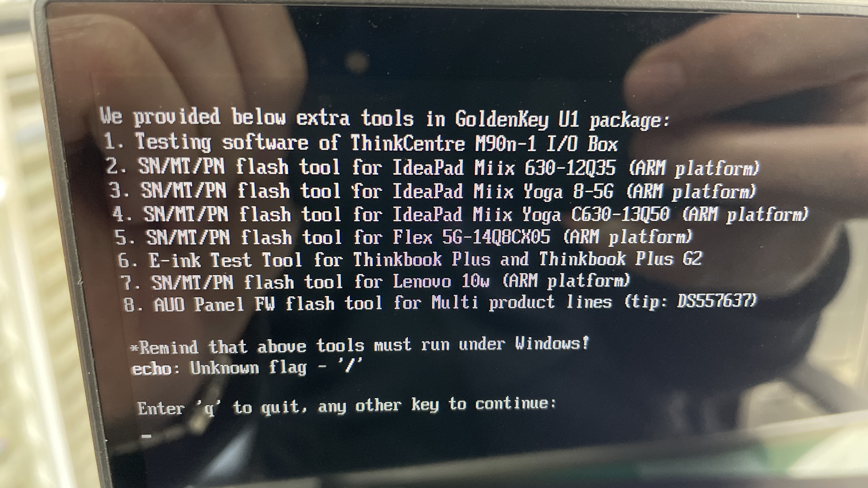Select item 2 IdeaPad Miix 630-12Q35 tool
The width and height of the screenshot is (868, 488).
tap(432, 167)
